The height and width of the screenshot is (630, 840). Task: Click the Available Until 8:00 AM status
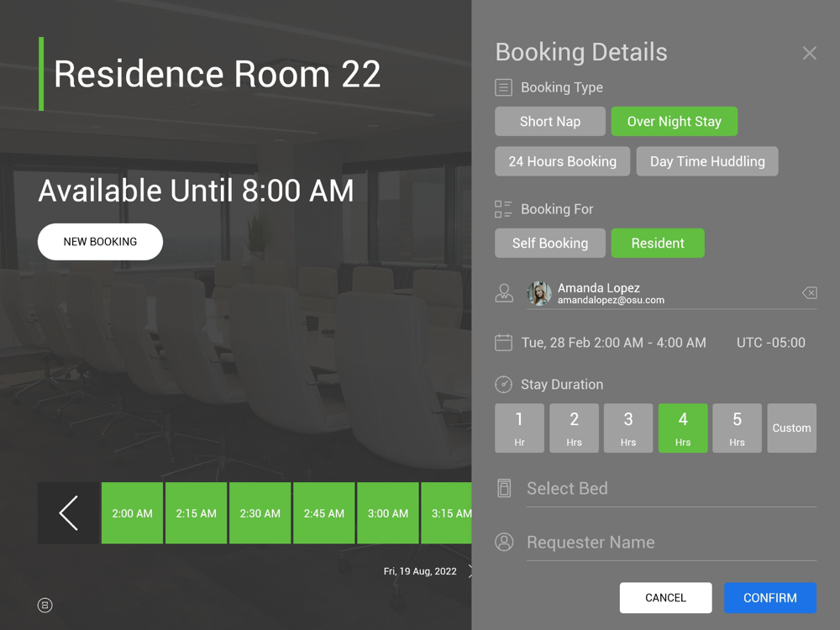[x=196, y=190]
